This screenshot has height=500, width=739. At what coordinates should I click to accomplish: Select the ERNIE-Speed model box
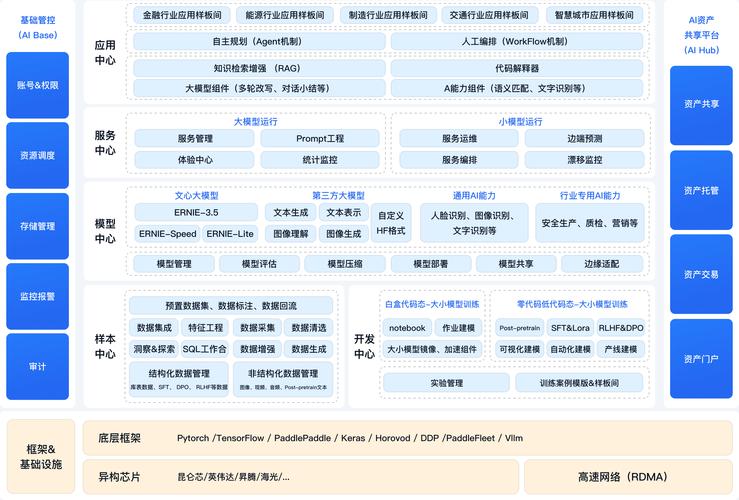tap(166, 234)
